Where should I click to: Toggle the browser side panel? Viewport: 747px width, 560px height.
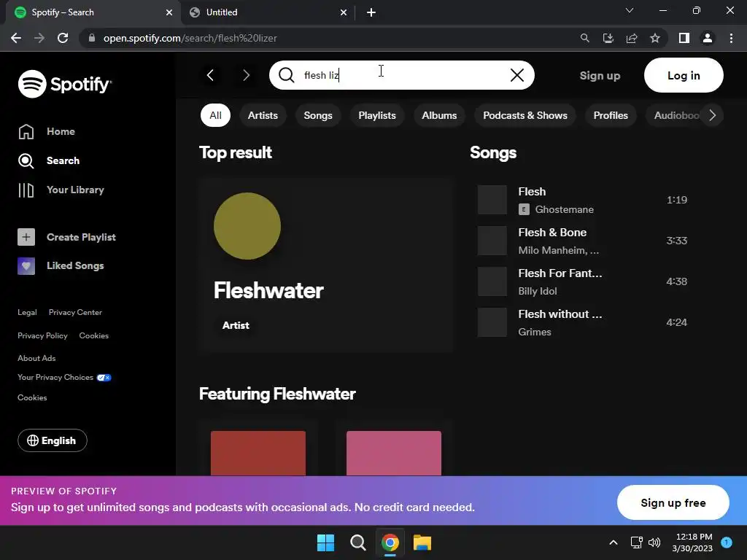coord(684,38)
